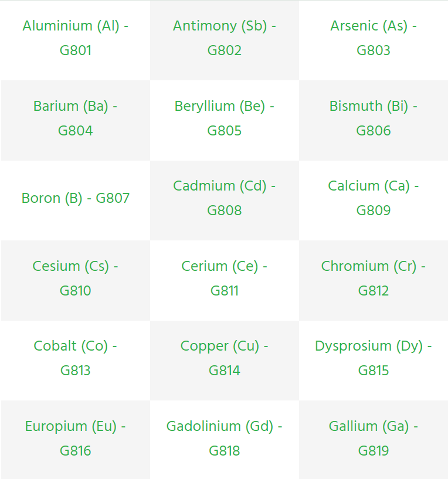Go to Beryllium (Be) - G805
448x479 pixels.
point(225,118)
